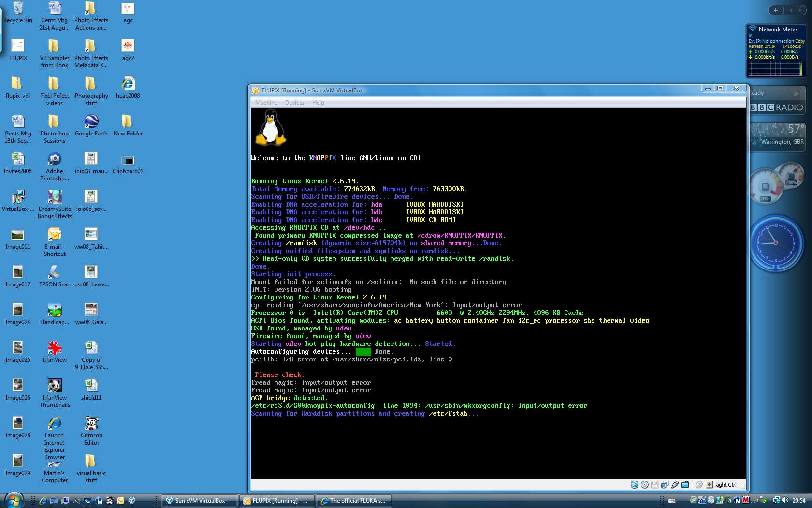
Task: Click IP Lookup in Network Meter gadget
Action: (792, 46)
